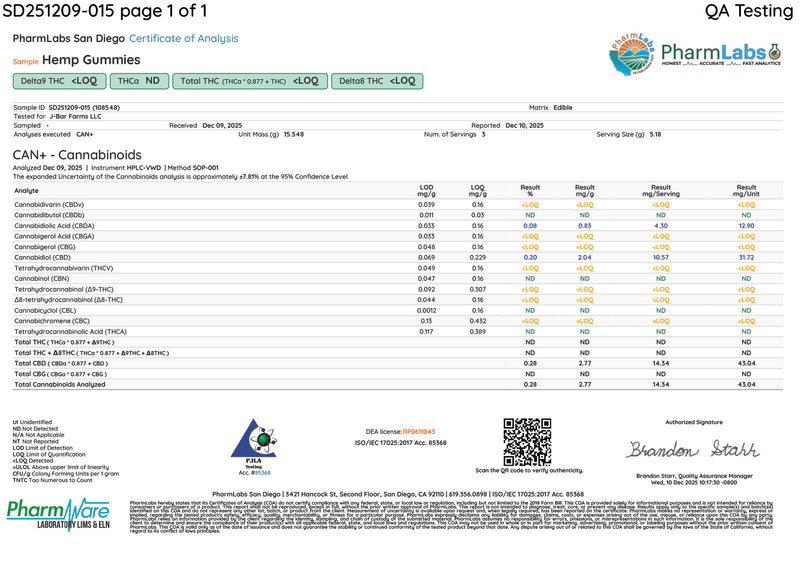Click the Brandon Starr, Quality Assurance Manager caption
800x572 pixels.
coord(694,476)
